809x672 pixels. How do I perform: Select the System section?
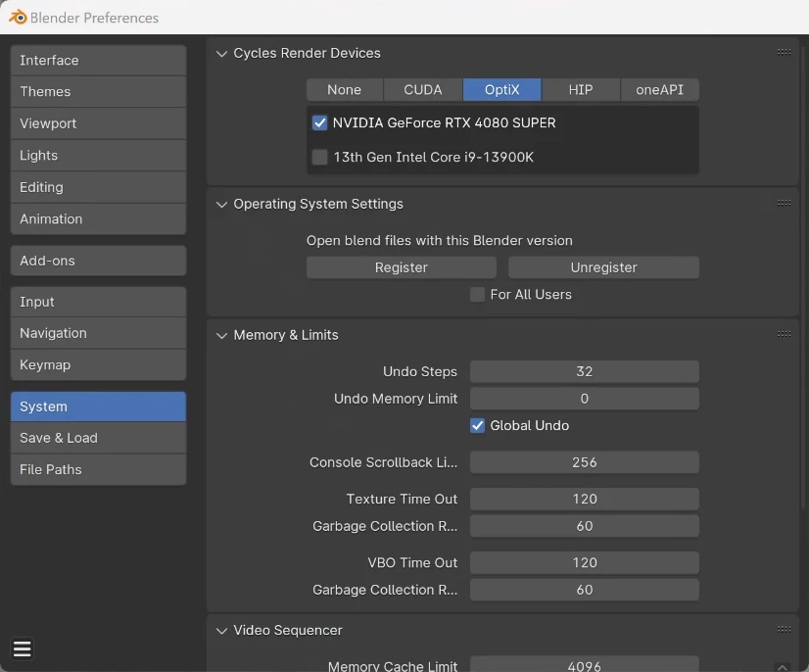click(98, 407)
